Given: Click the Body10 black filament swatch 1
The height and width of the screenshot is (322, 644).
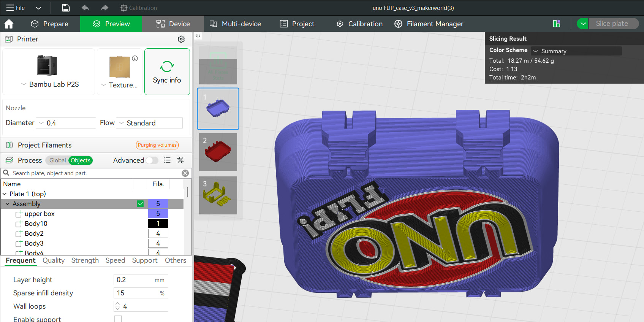Looking at the screenshot, I should coord(158,224).
